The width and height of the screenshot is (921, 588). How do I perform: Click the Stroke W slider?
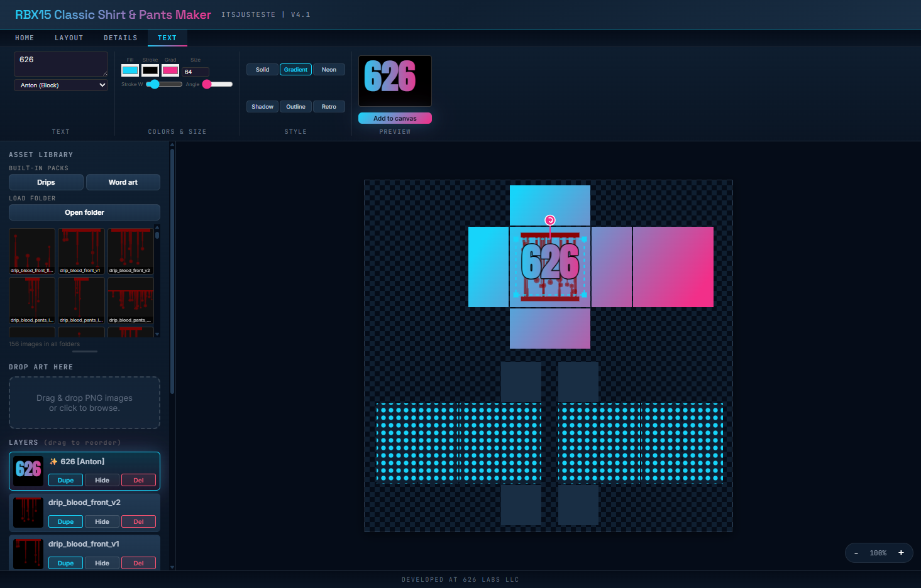point(164,84)
